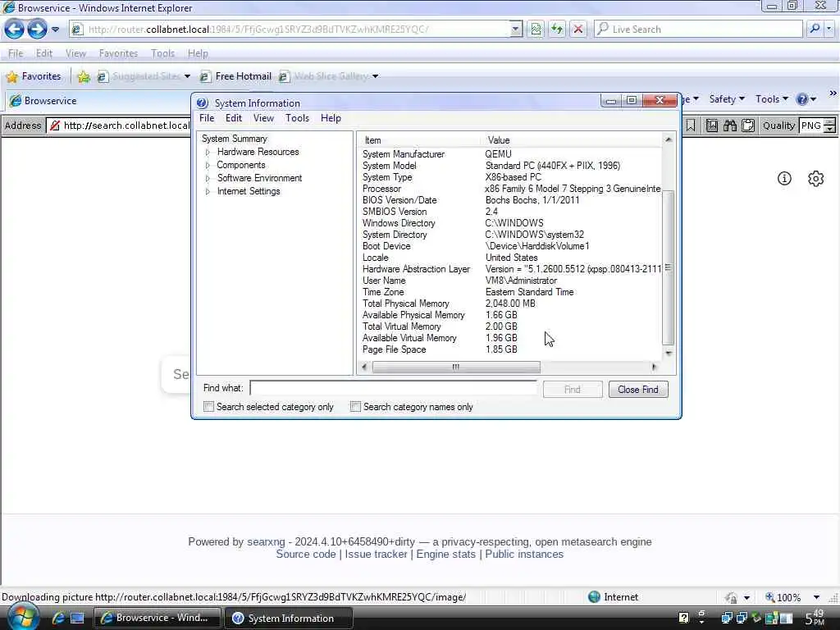Screen dimensions: 840x630
Task: Open the Engine stats footer link
Action: (x=445, y=555)
